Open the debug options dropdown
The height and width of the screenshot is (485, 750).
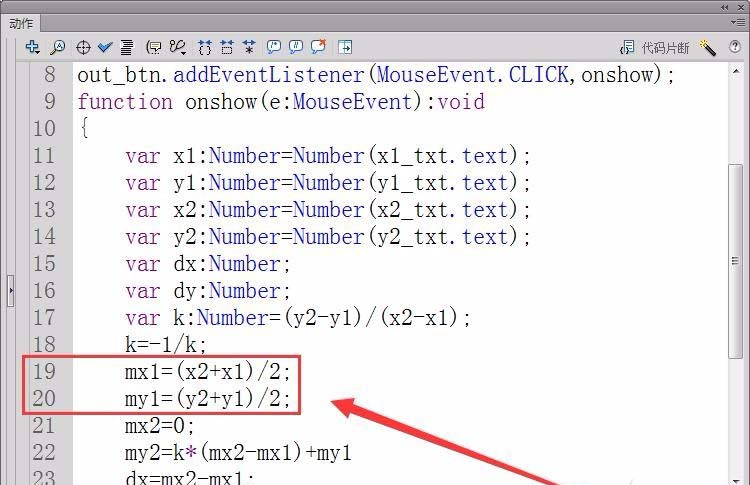(x=178, y=47)
